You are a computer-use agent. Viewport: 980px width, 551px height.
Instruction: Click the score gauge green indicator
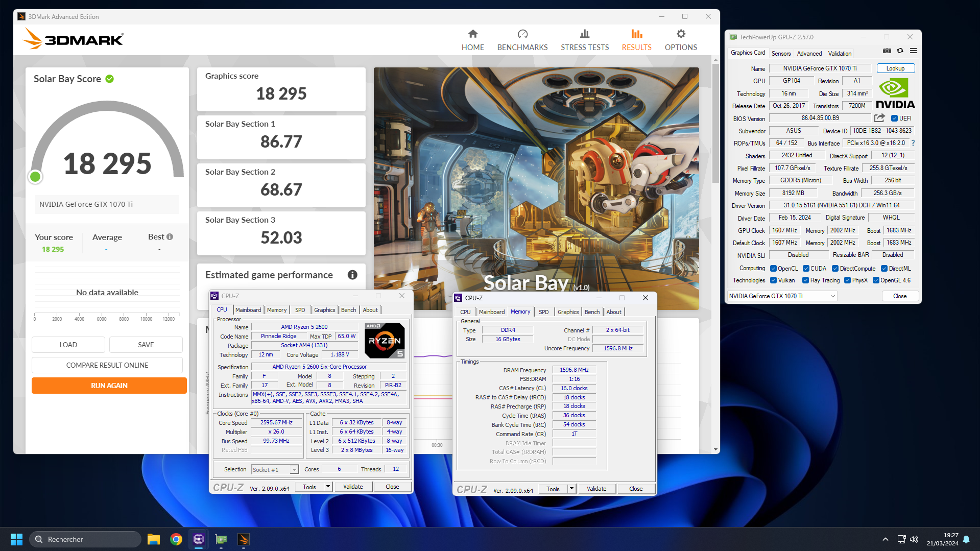pyautogui.click(x=35, y=177)
